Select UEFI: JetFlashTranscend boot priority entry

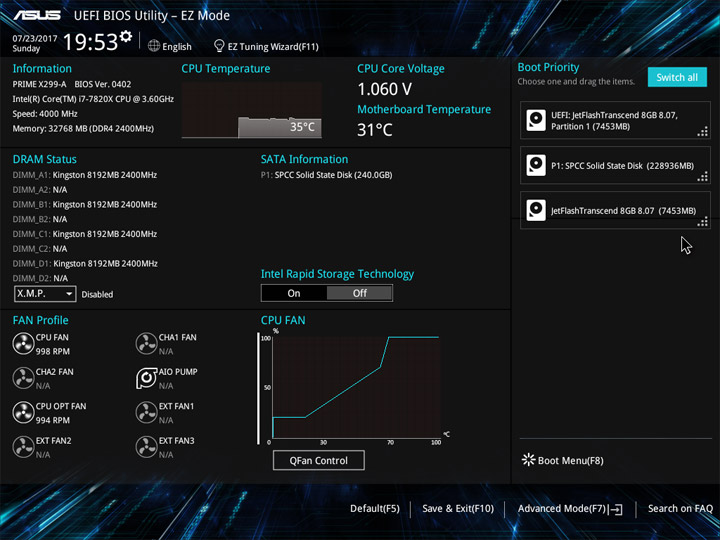coord(615,120)
